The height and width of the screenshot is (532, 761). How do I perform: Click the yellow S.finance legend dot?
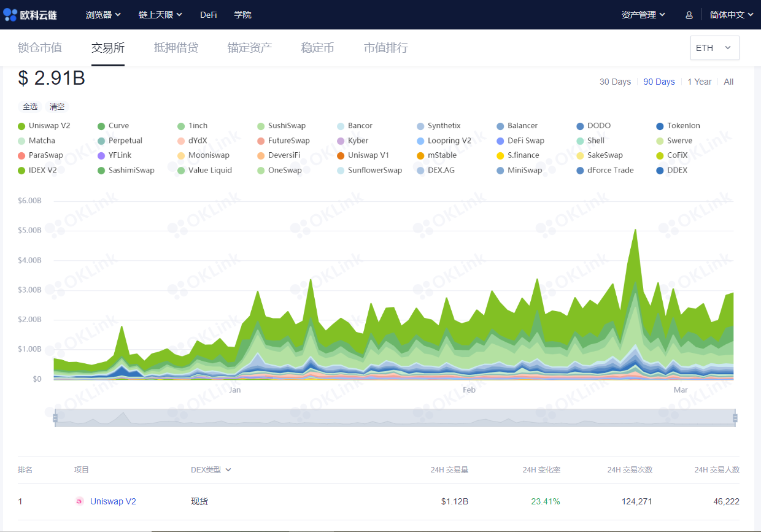coord(500,155)
